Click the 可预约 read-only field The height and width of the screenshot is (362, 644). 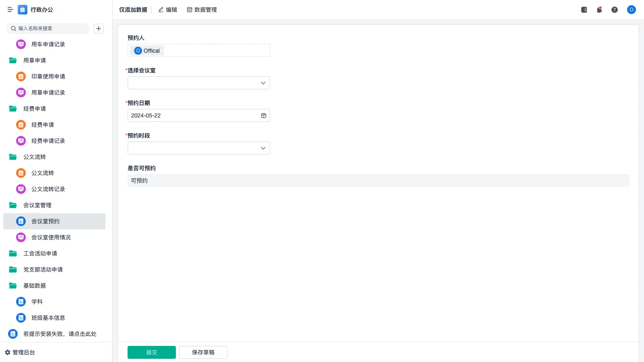(378, 181)
